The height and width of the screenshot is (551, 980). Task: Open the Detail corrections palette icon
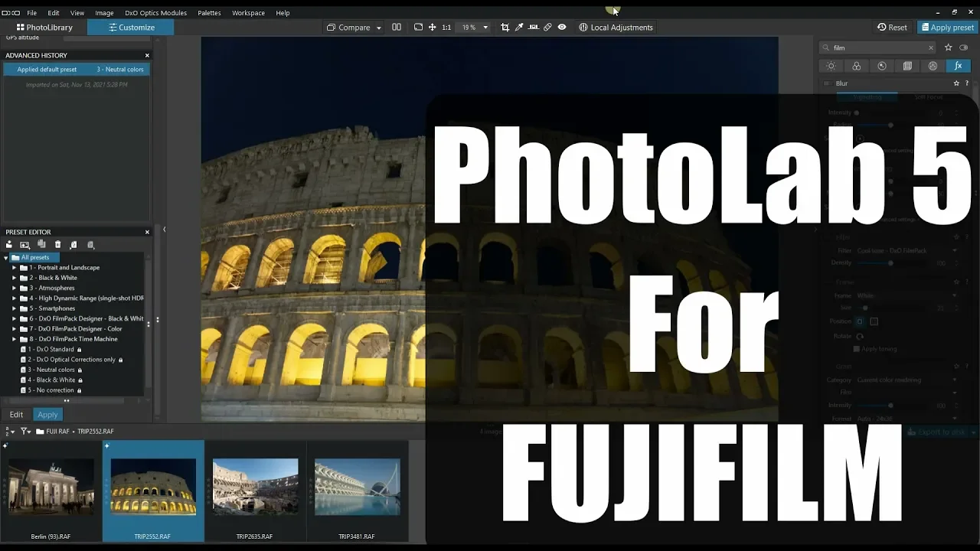click(x=882, y=66)
